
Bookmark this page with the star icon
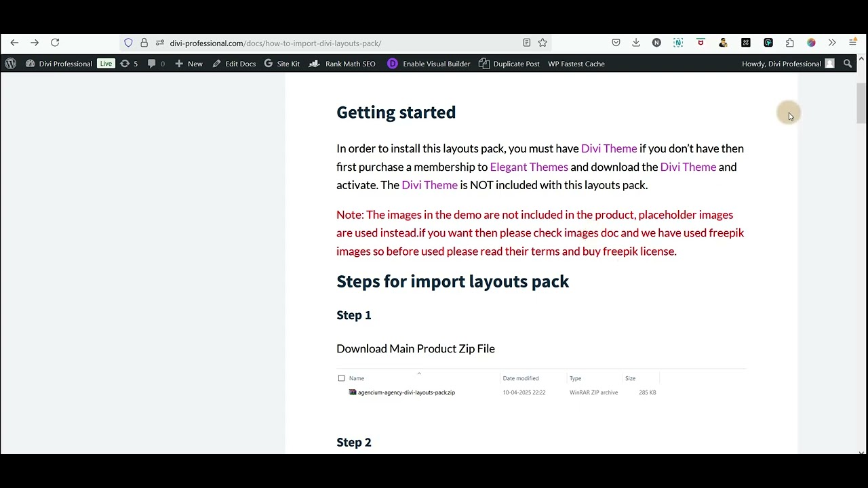542,43
